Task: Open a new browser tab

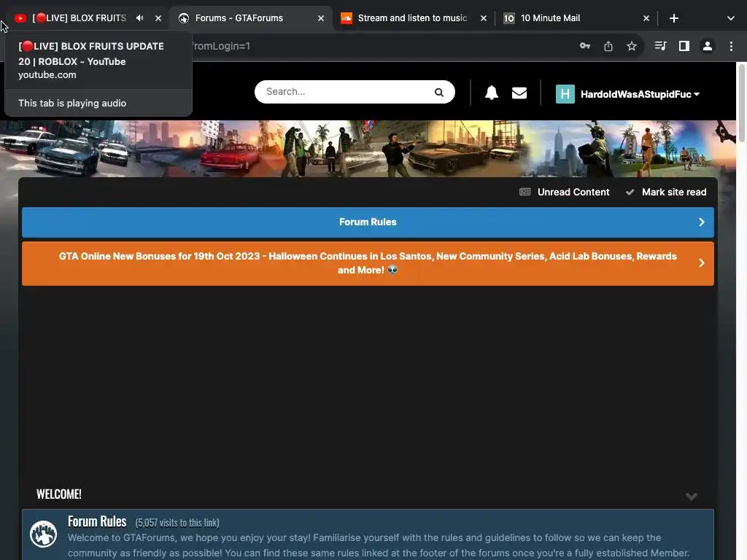Action: click(x=673, y=18)
